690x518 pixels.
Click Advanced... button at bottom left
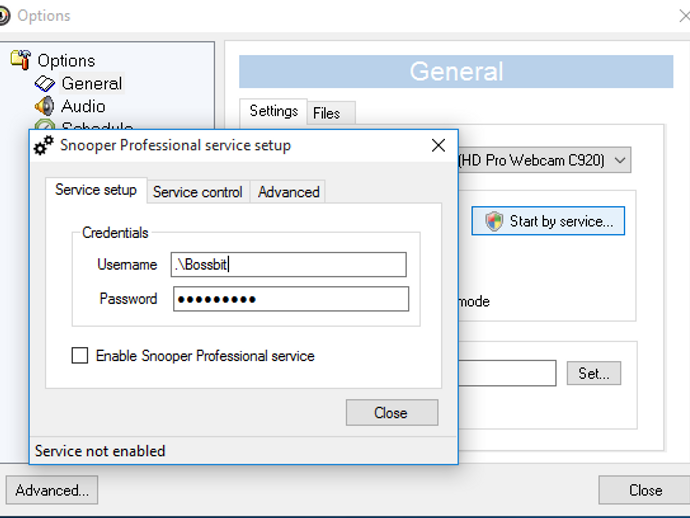click(x=52, y=490)
